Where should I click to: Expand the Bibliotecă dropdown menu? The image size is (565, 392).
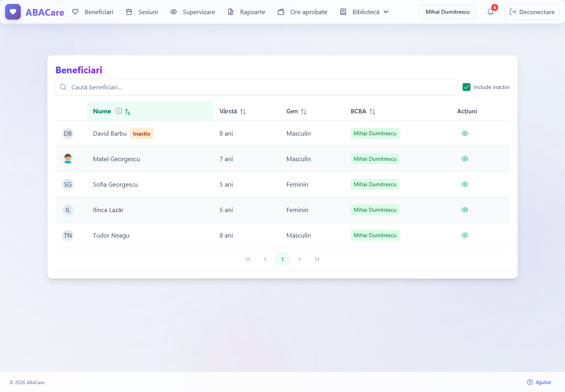click(x=364, y=12)
